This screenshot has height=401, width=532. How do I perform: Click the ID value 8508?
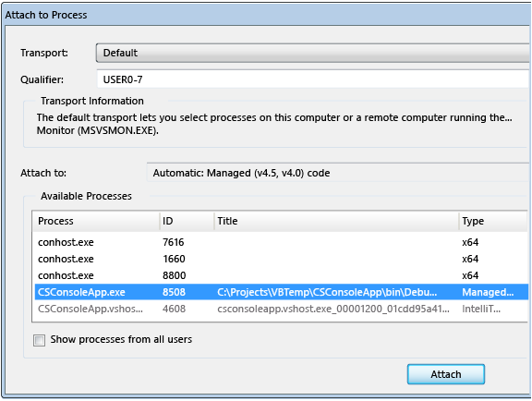[x=174, y=292]
